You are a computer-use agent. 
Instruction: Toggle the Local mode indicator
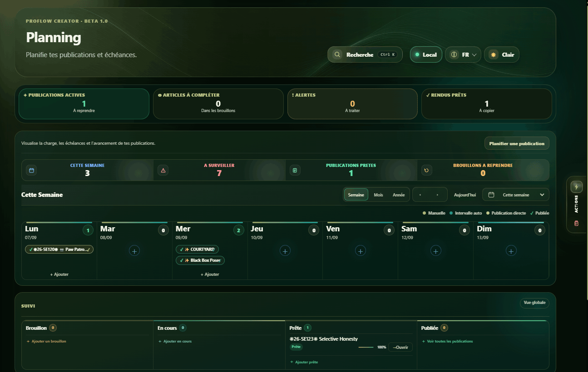click(426, 54)
